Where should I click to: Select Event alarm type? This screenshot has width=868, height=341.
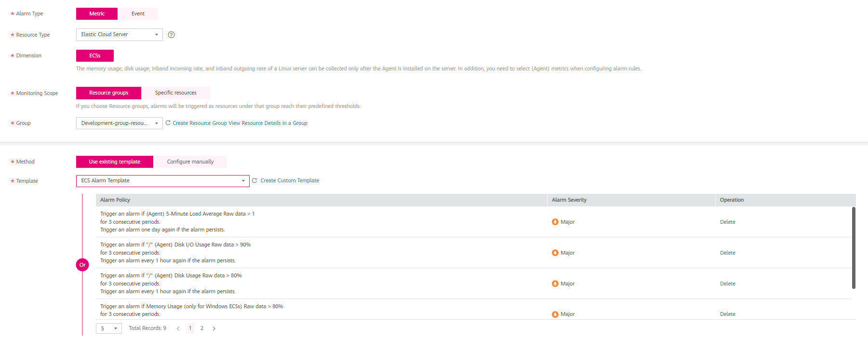(138, 14)
